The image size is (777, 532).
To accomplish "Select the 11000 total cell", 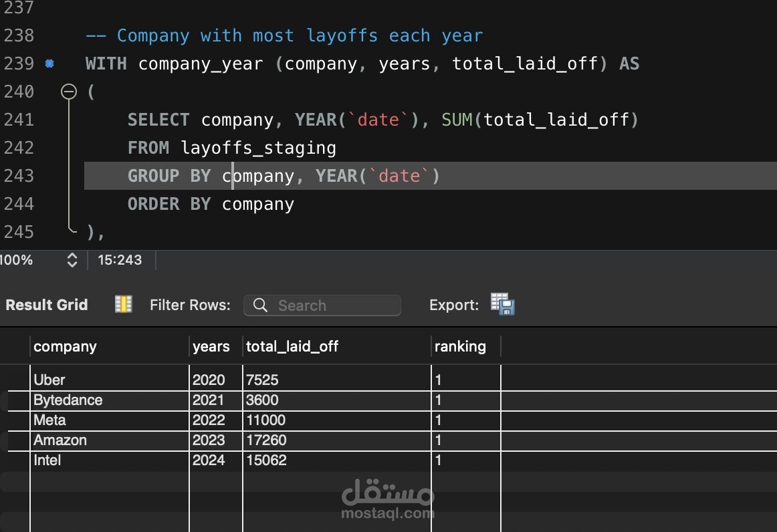I will pos(337,420).
